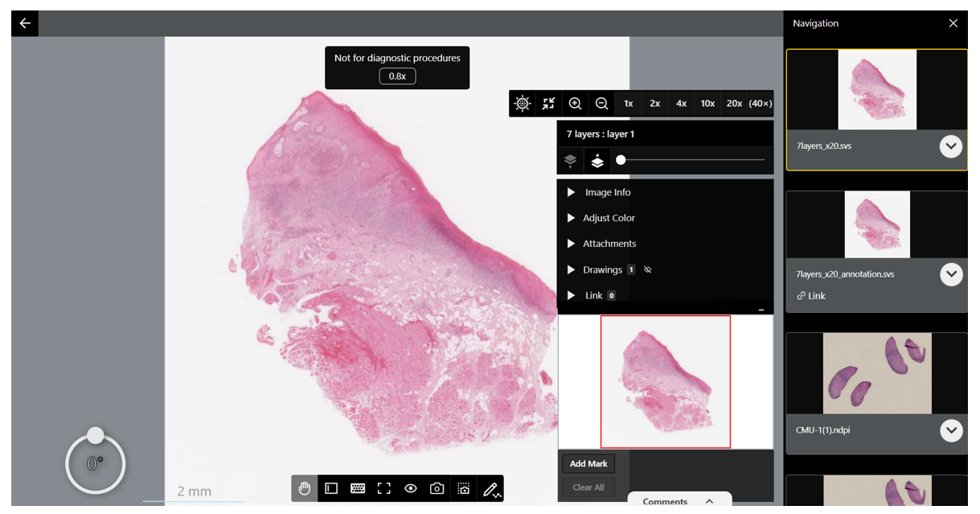
Task: Select the pencil annotation tool
Action: click(x=491, y=488)
